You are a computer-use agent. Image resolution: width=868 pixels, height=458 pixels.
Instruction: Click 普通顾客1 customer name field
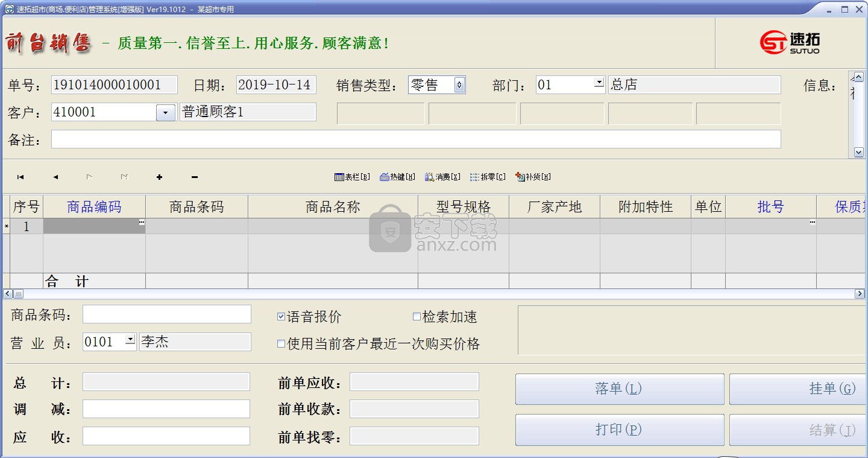click(248, 112)
